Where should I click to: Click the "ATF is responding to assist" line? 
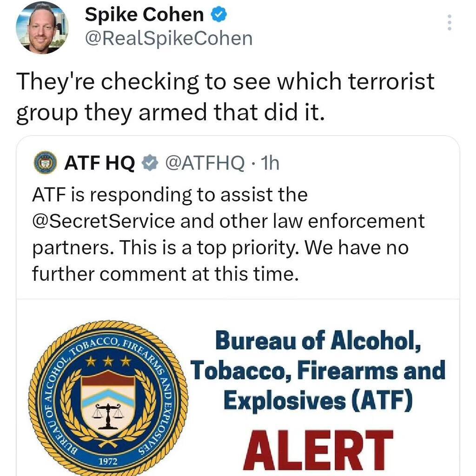(170, 195)
